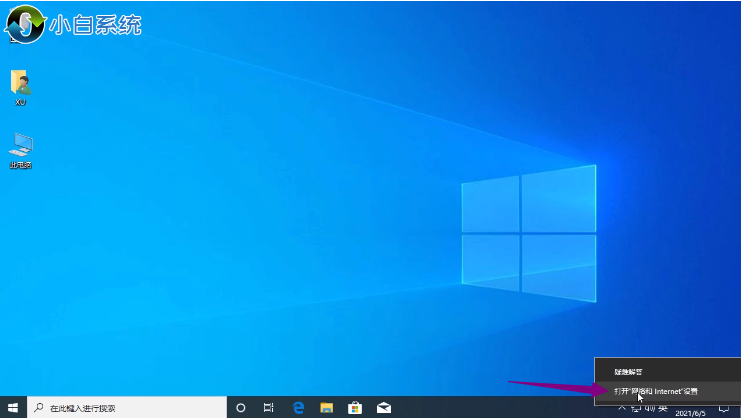Open the 2021/6/5 date clock

coord(690,413)
